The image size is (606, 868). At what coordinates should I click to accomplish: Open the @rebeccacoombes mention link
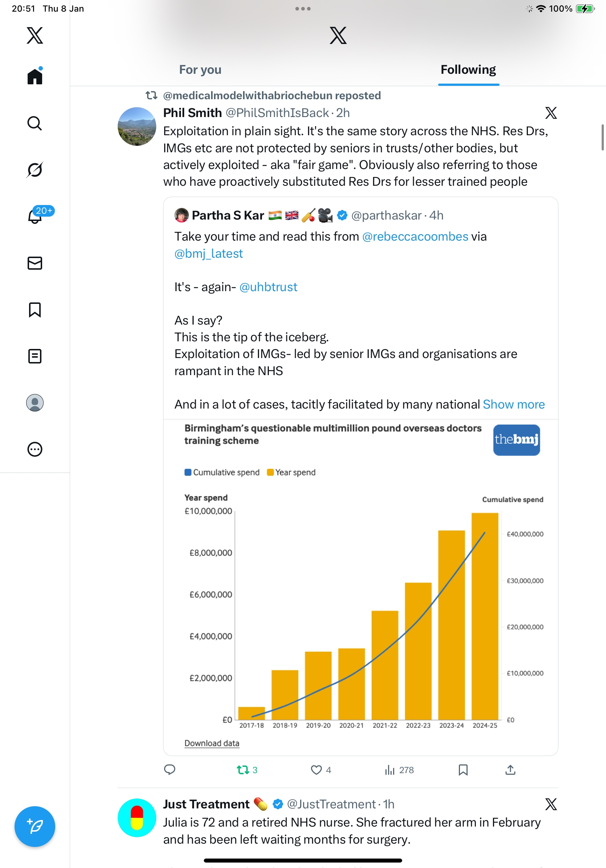[415, 237]
